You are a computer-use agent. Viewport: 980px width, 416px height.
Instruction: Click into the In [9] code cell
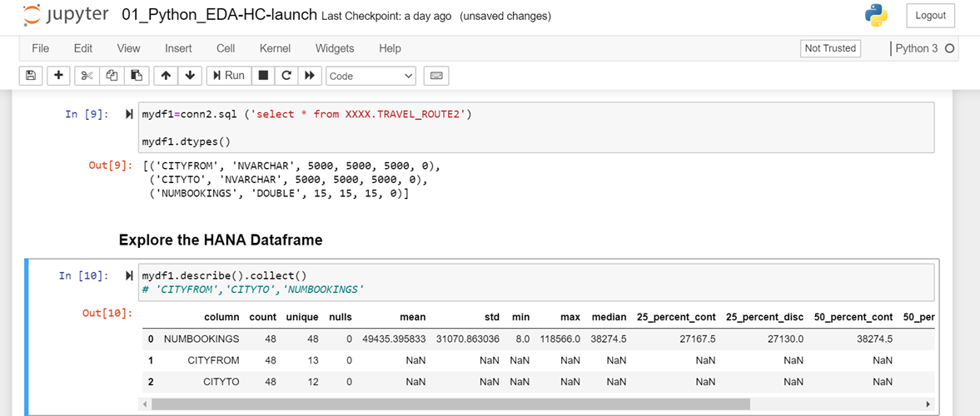[x=536, y=127]
